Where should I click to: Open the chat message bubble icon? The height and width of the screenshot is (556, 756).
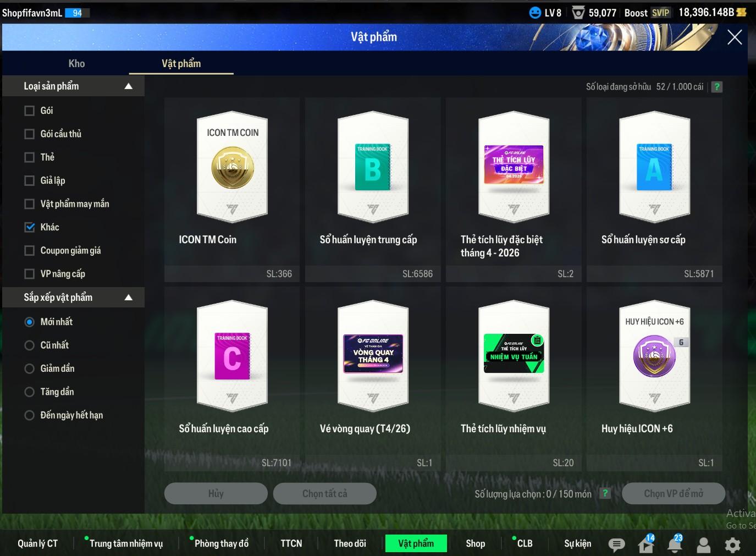616,544
